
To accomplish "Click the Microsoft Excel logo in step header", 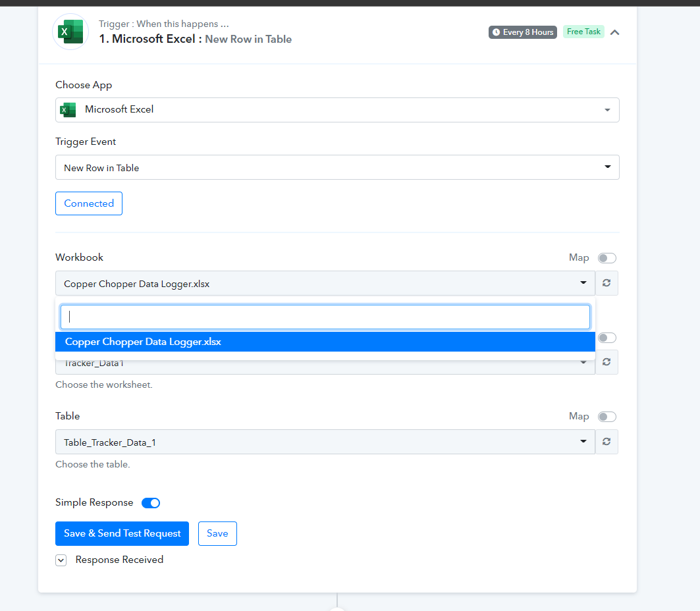I will [x=70, y=32].
